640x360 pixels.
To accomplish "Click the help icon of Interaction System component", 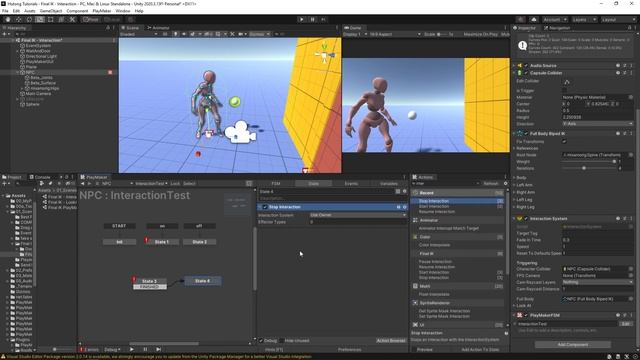I will [x=618, y=219].
